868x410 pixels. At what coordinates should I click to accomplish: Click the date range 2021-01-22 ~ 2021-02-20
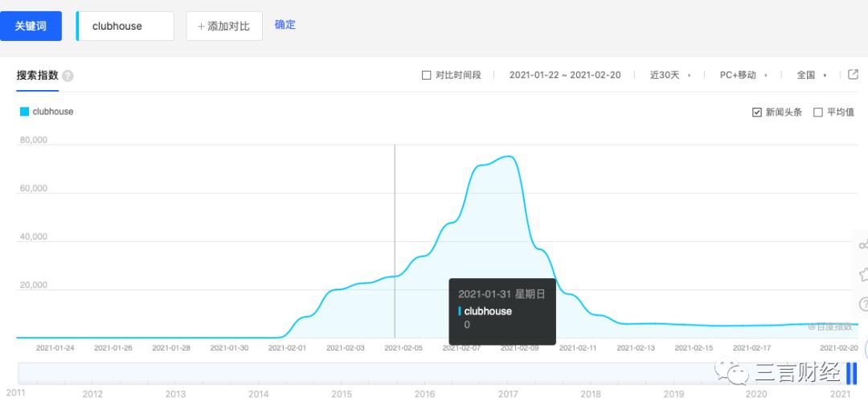point(565,75)
